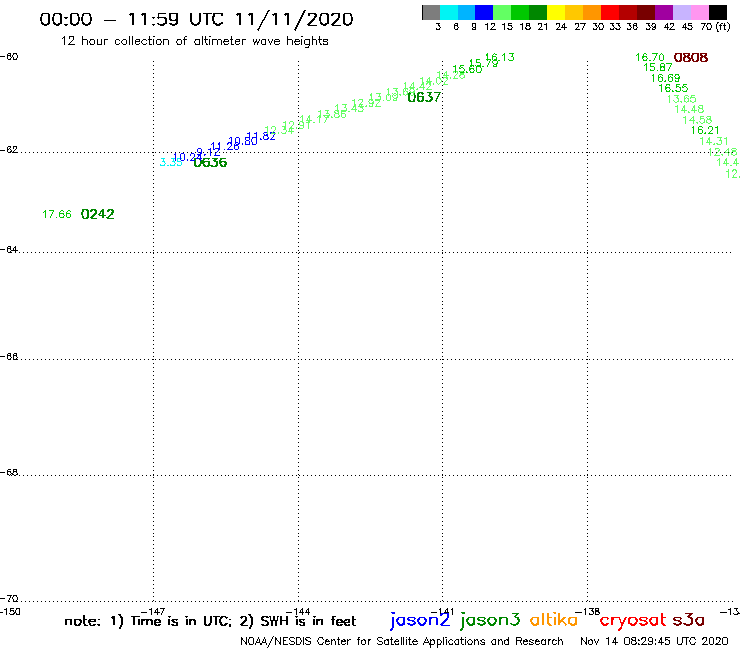740x650 pixels.
Task: Click the cyan '3.35' wave height value
Action: coord(171,162)
